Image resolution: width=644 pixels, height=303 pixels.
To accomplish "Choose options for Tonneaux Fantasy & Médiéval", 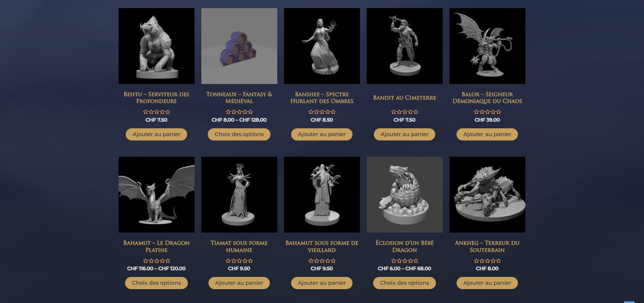I will [239, 134].
